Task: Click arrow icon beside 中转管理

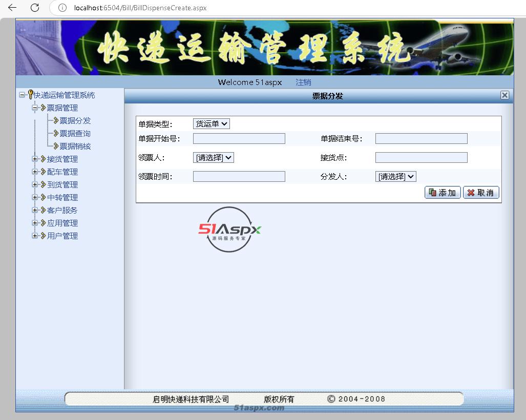Action: [x=43, y=197]
